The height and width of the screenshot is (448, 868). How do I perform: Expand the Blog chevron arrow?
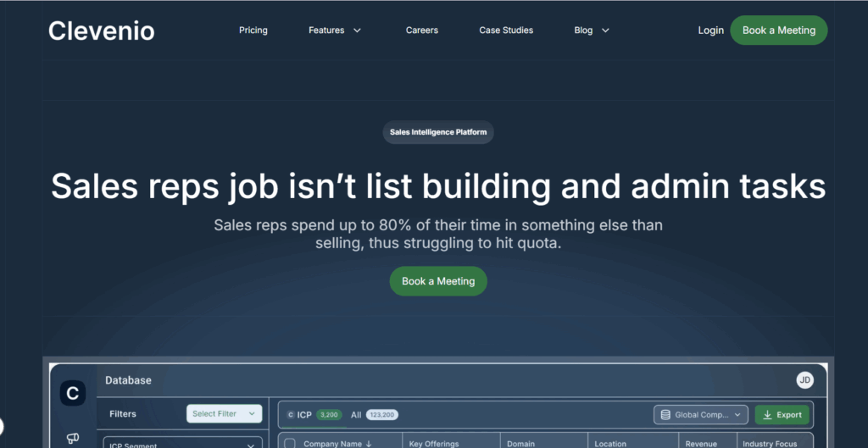(x=605, y=30)
